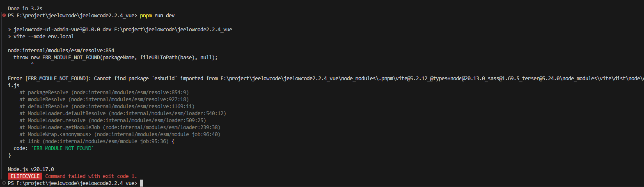Click the 'pnpm run dev' command text

coord(157,16)
